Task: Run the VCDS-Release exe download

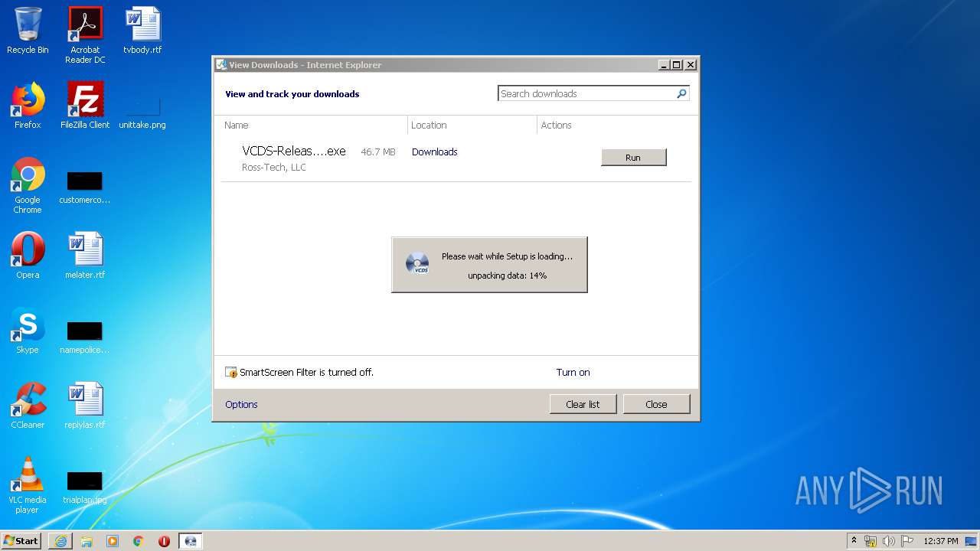Action: (633, 158)
